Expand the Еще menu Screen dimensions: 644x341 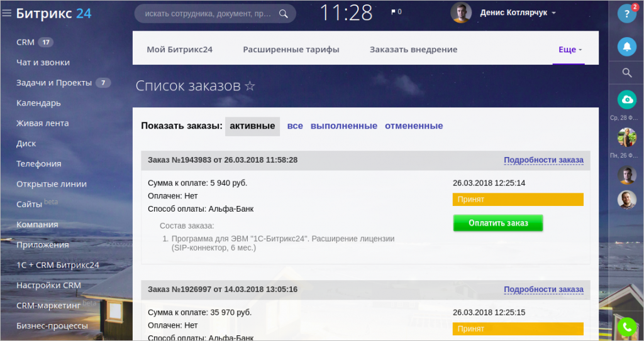tap(570, 50)
